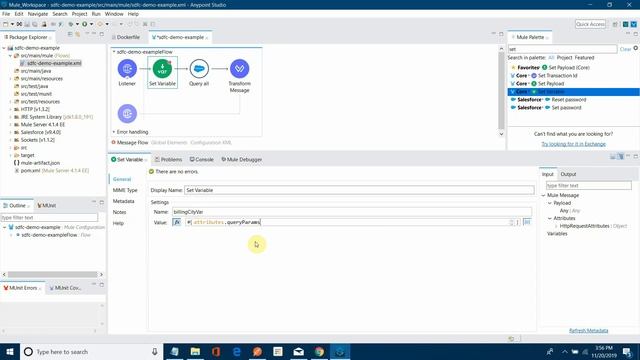Open the Metadata section
The image size is (640, 360).
[123, 201]
